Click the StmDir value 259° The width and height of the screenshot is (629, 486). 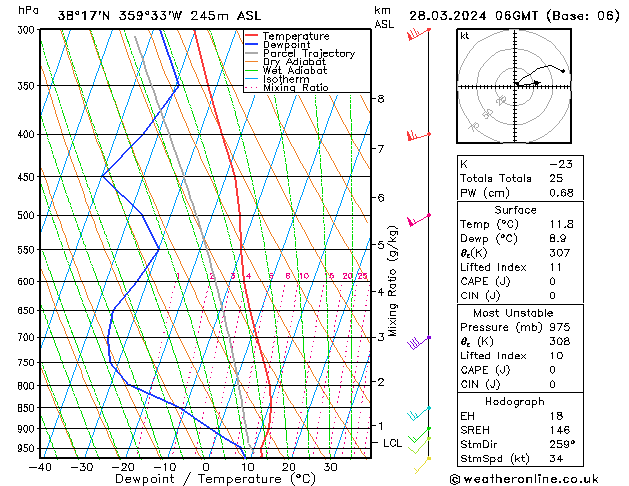coord(562,445)
